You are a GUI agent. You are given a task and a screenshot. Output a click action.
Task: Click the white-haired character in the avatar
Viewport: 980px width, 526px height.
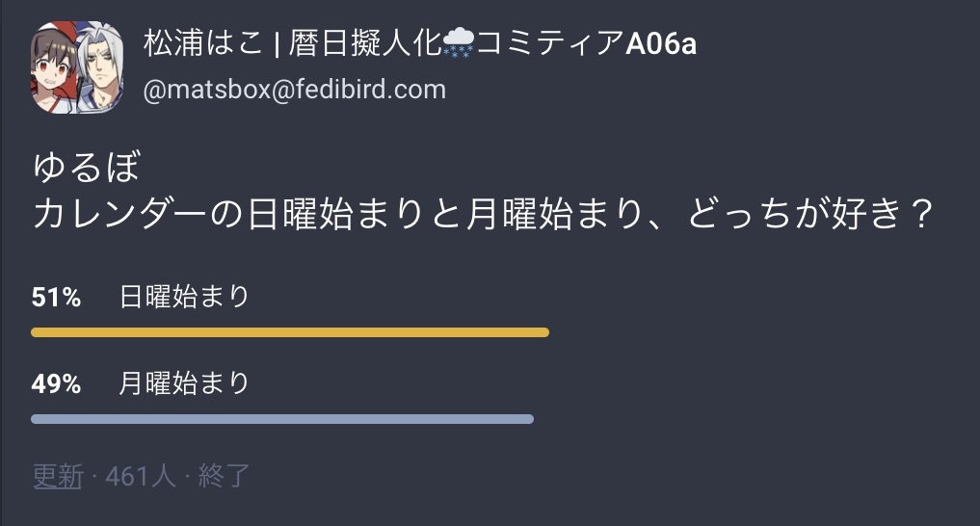[x=100, y=68]
